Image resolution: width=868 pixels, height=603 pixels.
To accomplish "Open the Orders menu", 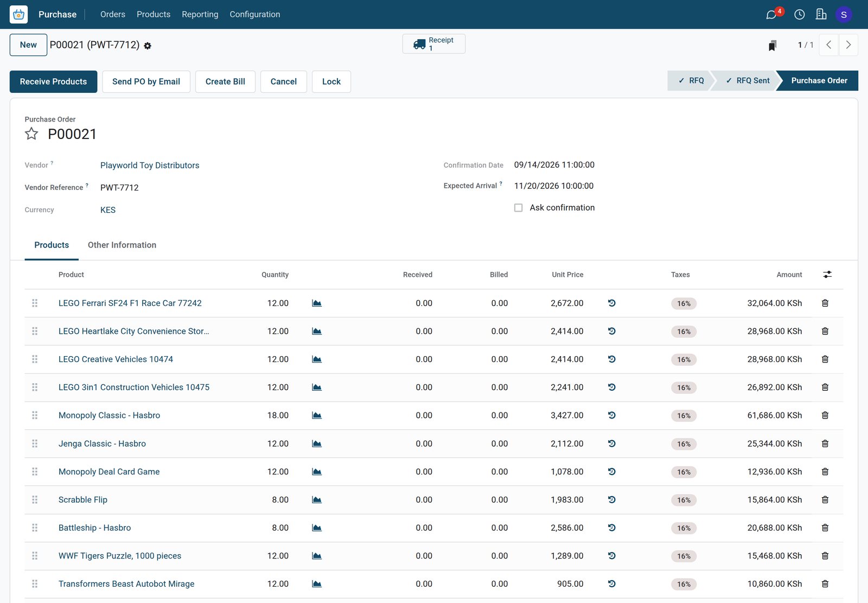I will pos(113,15).
